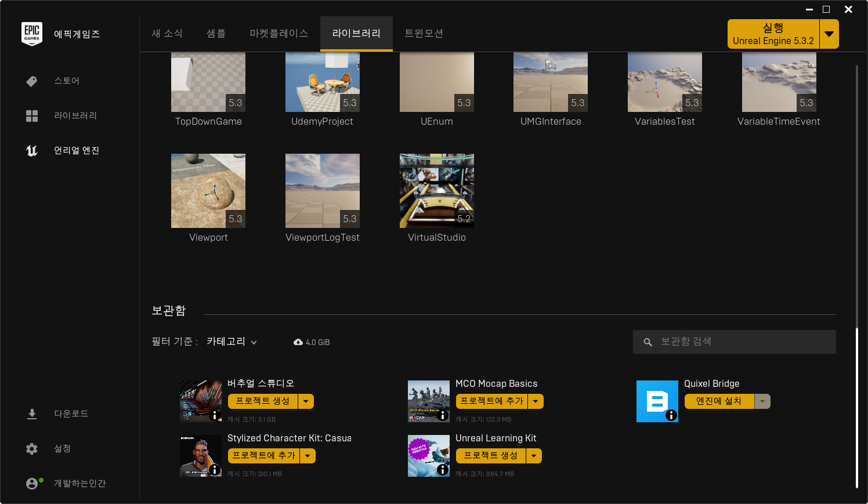Open the VariablesTest project thumbnail
The height and width of the screenshot is (504, 868).
(665, 82)
